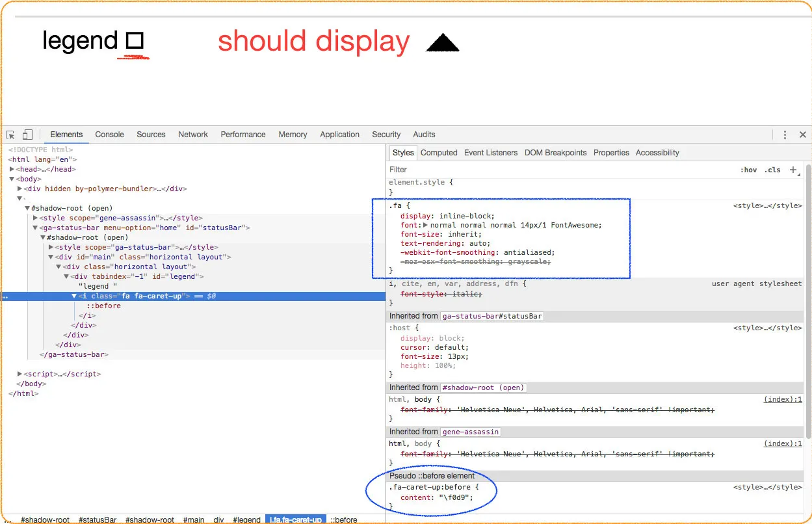The image size is (812, 524).
Task: Open the Audits tab
Action: point(424,135)
